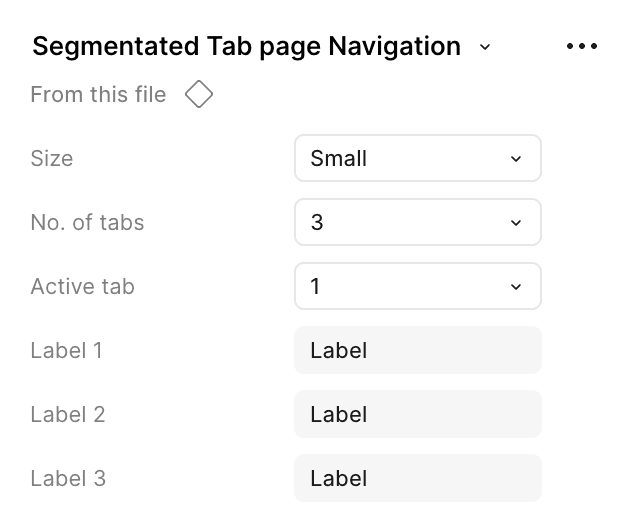Image resolution: width=622 pixels, height=530 pixels.
Task: Open the Active tab dropdown
Action: coord(417,286)
